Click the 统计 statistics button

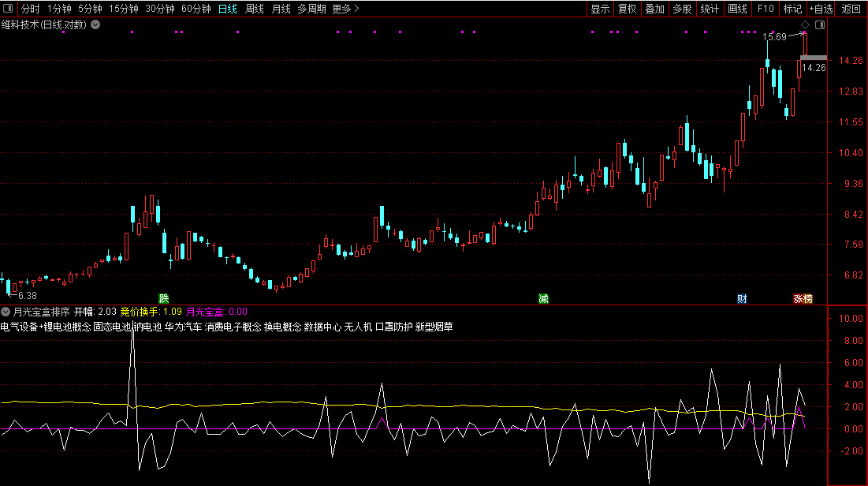(x=710, y=9)
